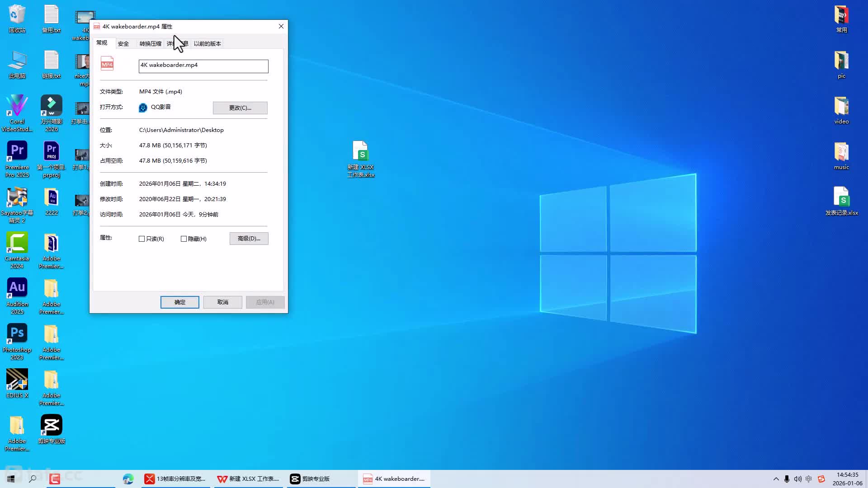The width and height of the screenshot is (868, 488).
Task: Switch to the 以前的版本 tab
Action: coord(207,44)
